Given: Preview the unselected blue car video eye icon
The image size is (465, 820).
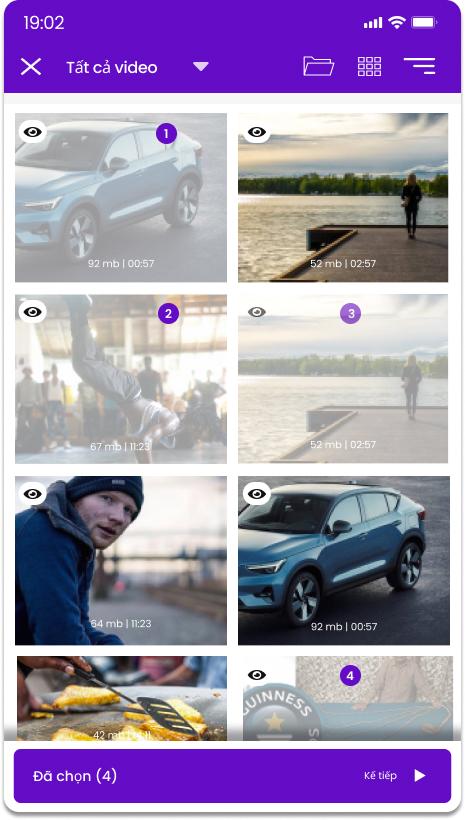Looking at the screenshot, I should [256, 494].
